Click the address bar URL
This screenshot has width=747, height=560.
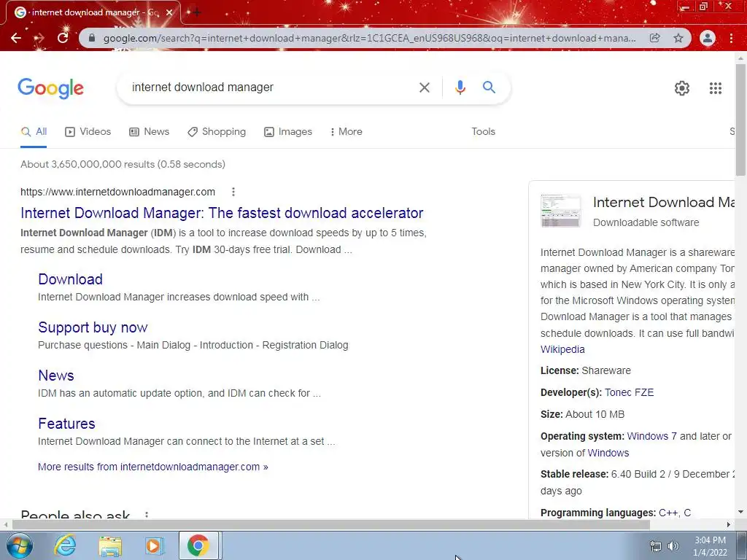[x=369, y=38]
